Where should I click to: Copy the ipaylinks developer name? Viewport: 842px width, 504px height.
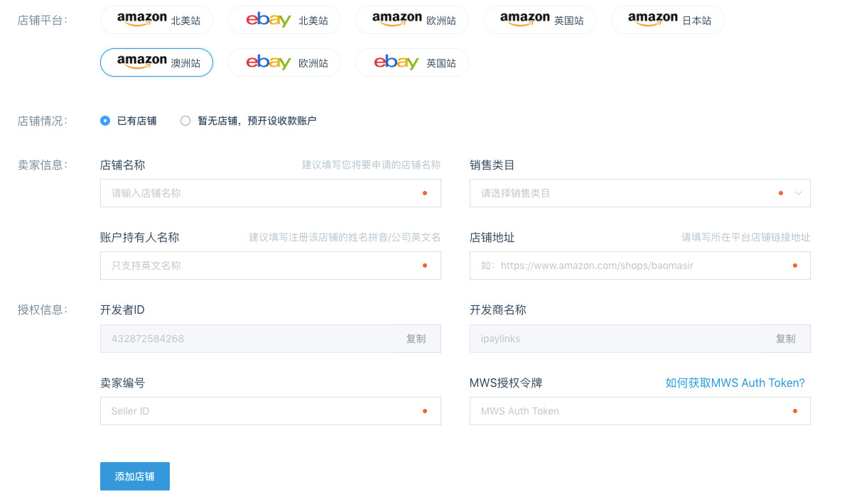point(786,339)
